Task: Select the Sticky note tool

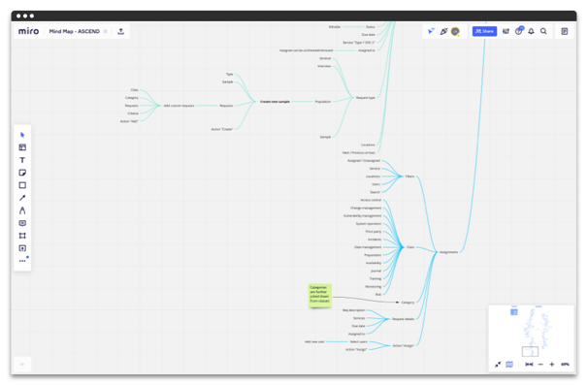Action: [22, 173]
